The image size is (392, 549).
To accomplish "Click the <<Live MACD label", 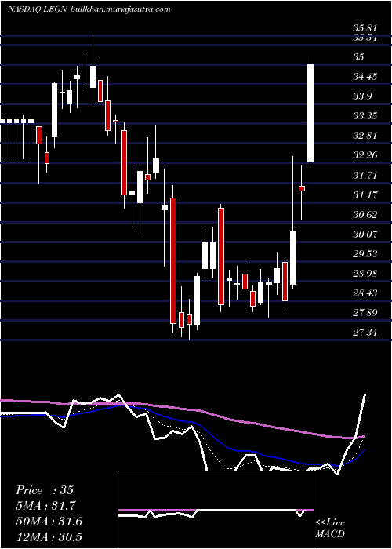I will pos(330,529).
